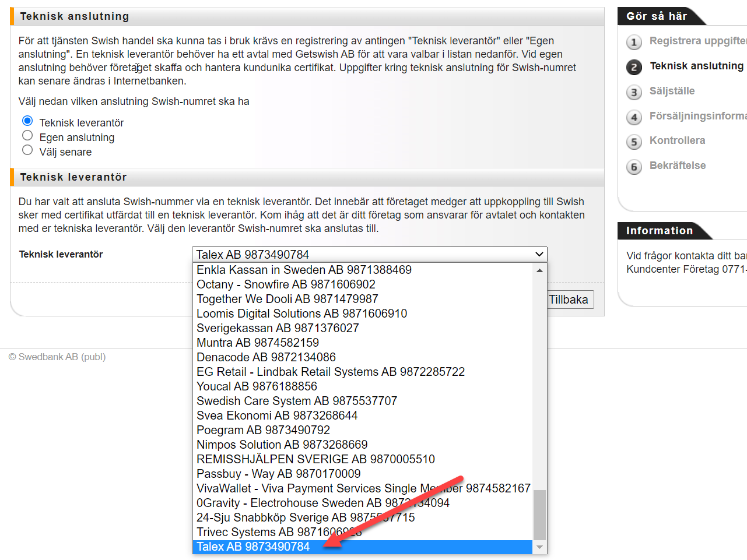Click the step 6 number icon
The image size is (747, 560).
coord(634,167)
